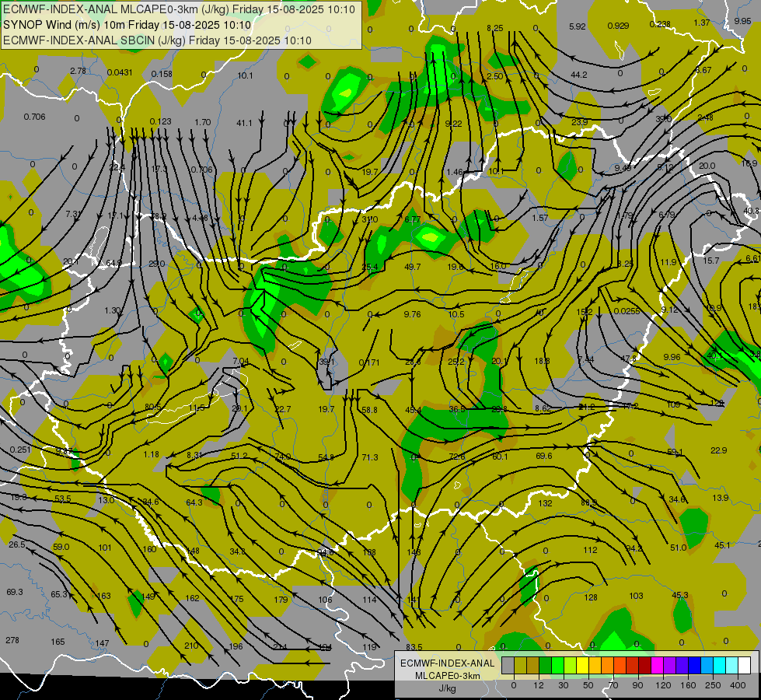Click the map value 69.6
761x700 pixels.
pos(543,456)
